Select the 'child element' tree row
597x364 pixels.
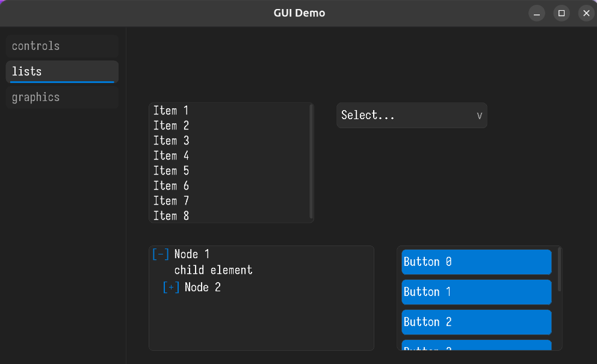213,270
